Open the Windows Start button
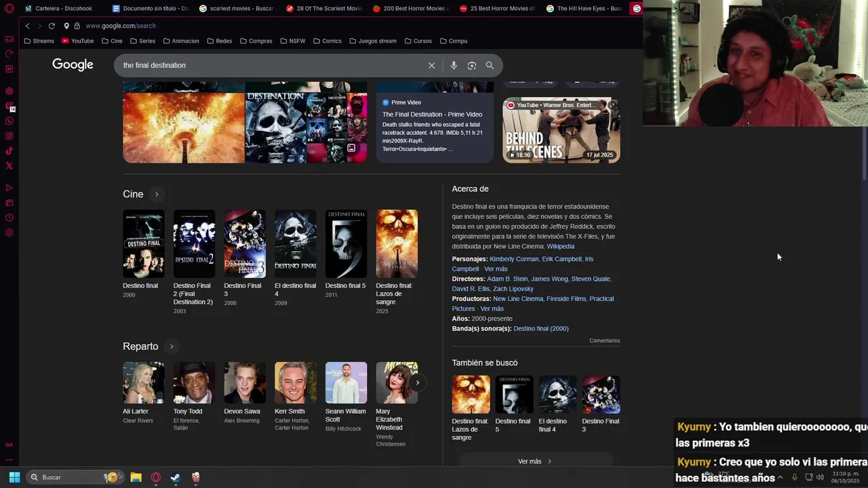Viewport: 868px width, 488px height. (x=14, y=477)
